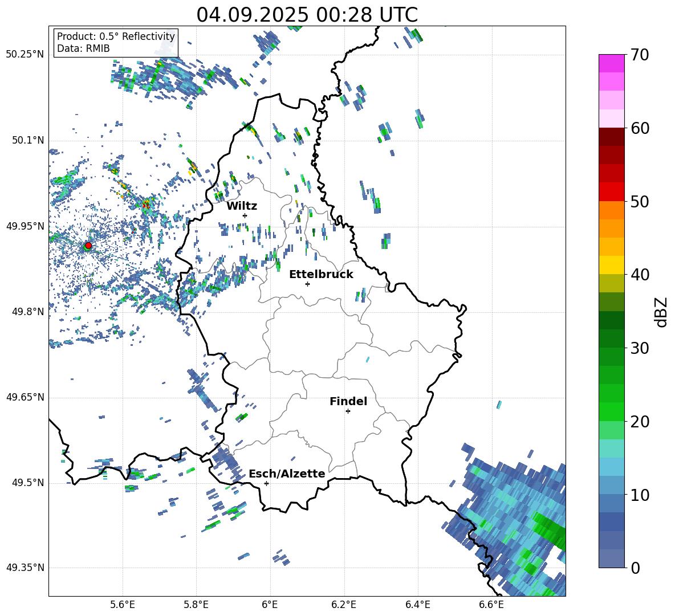Click the Wiltz station cross marker
The width and height of the screenshot is (675, 616).
(x=245, y=215)
